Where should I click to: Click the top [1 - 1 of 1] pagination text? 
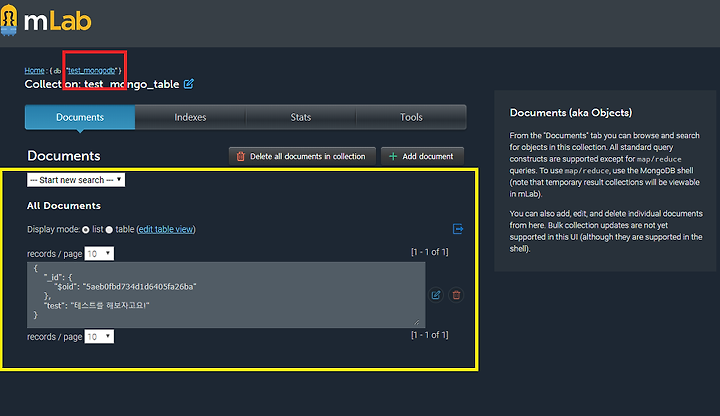(430, 252)
